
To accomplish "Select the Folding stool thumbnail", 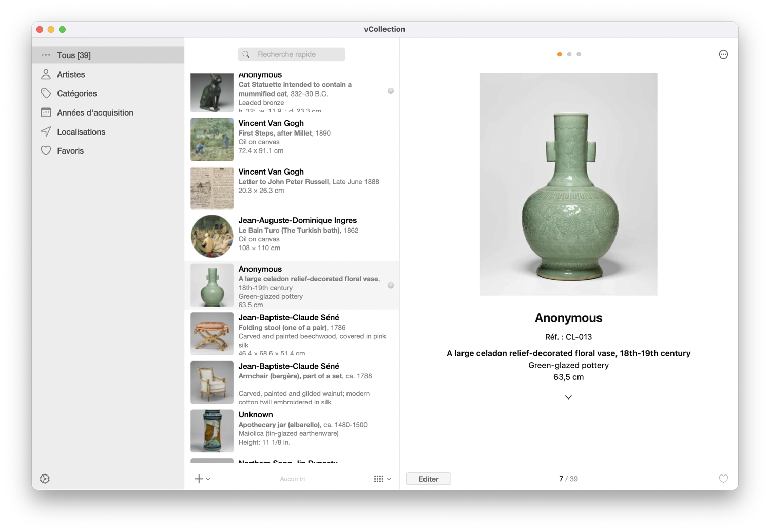I will click(212, 334).
